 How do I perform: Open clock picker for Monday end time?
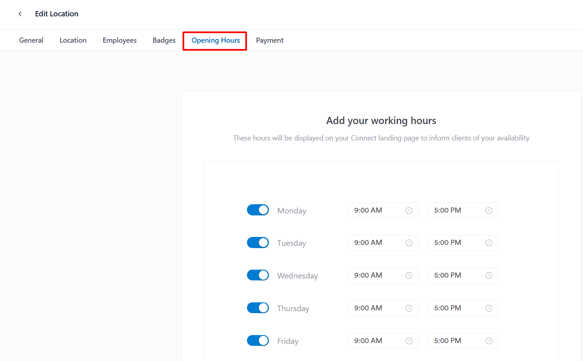489,210
